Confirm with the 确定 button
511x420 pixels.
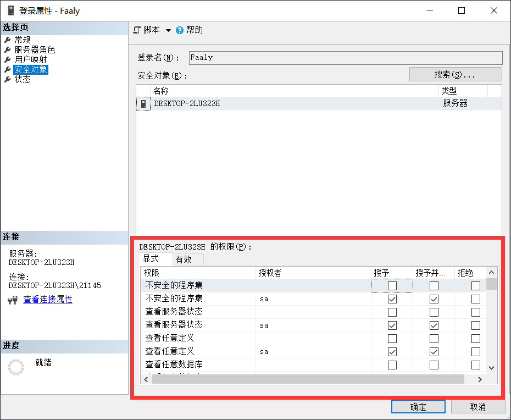[418, 407]
